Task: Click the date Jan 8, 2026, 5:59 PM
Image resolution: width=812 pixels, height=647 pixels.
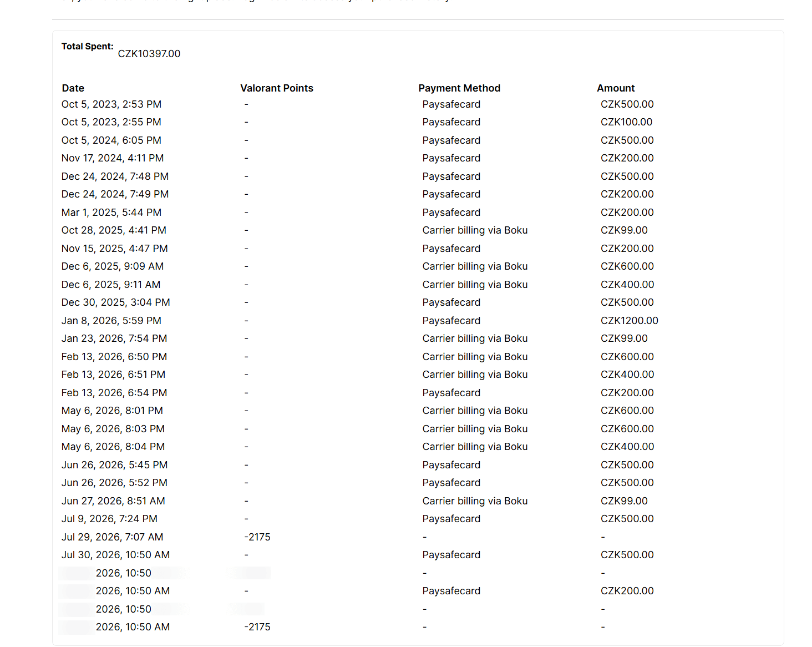Action: pos(111,321)
